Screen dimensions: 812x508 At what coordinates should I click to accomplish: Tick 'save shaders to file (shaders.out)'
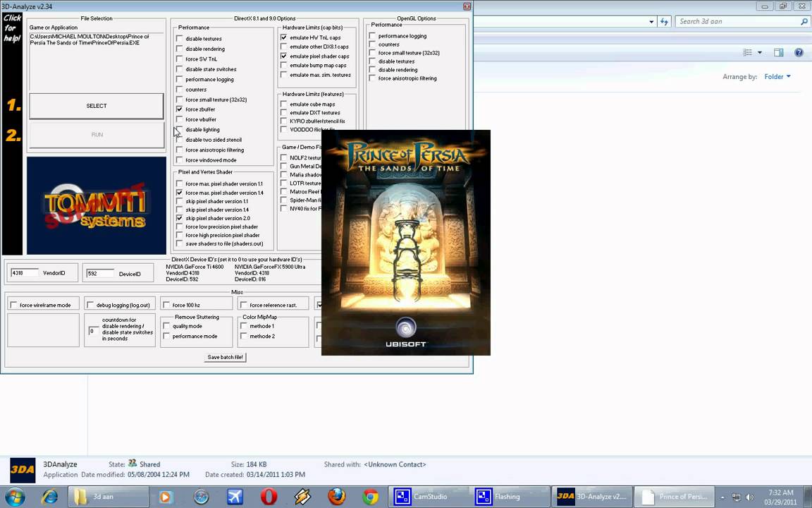(x=180, y=243)
